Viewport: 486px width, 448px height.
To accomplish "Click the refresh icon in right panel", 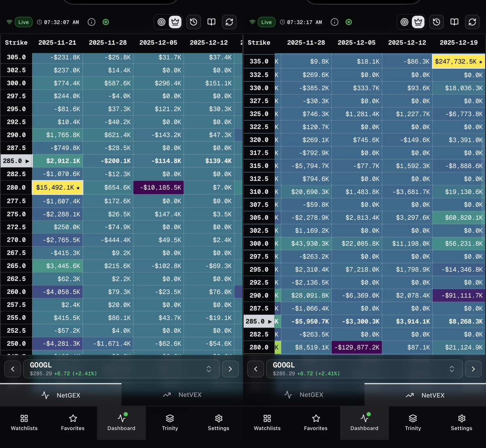I will (x=472, y=22).
